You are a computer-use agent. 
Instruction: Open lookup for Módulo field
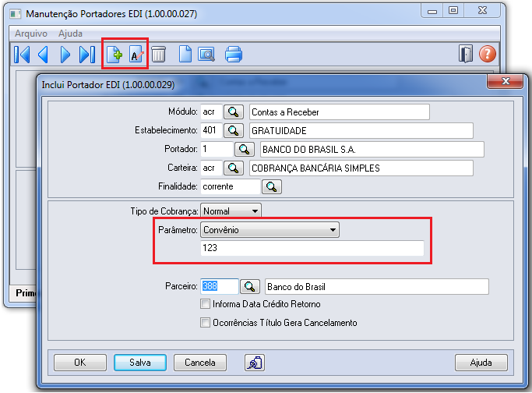coord(234,112)
